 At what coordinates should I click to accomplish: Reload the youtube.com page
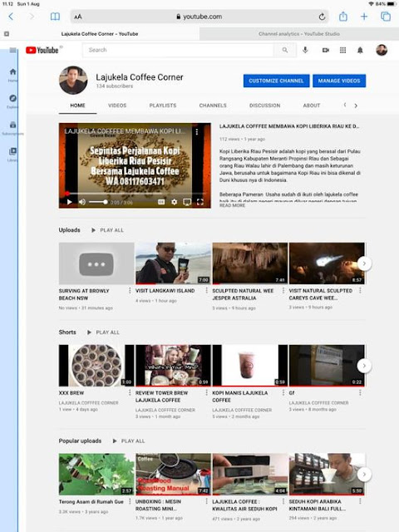click(x=322, y=17)
